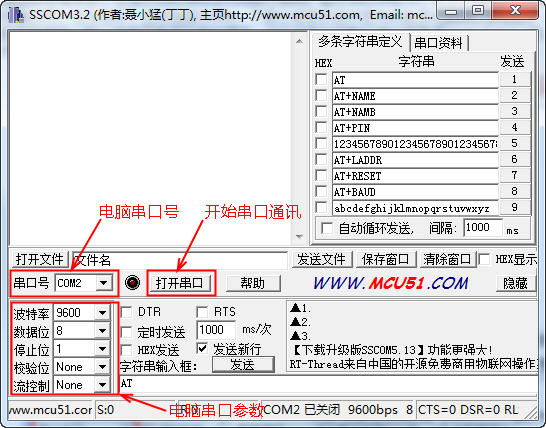The height and width of the screenshot is (428, 546).
Task: Click the red port status indicator light
Action: tap(133, 282)
